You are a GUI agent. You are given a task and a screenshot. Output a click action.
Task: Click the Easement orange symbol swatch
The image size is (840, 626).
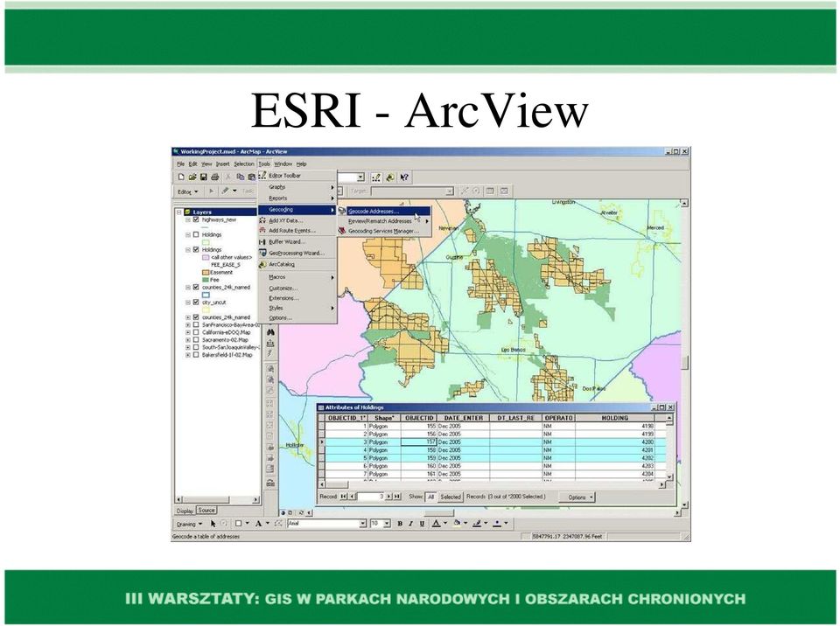pyautogui.click(x=206, y=272)
